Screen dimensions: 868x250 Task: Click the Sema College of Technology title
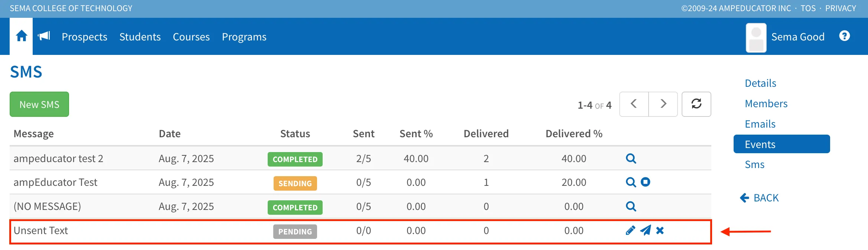click(71, 8)
